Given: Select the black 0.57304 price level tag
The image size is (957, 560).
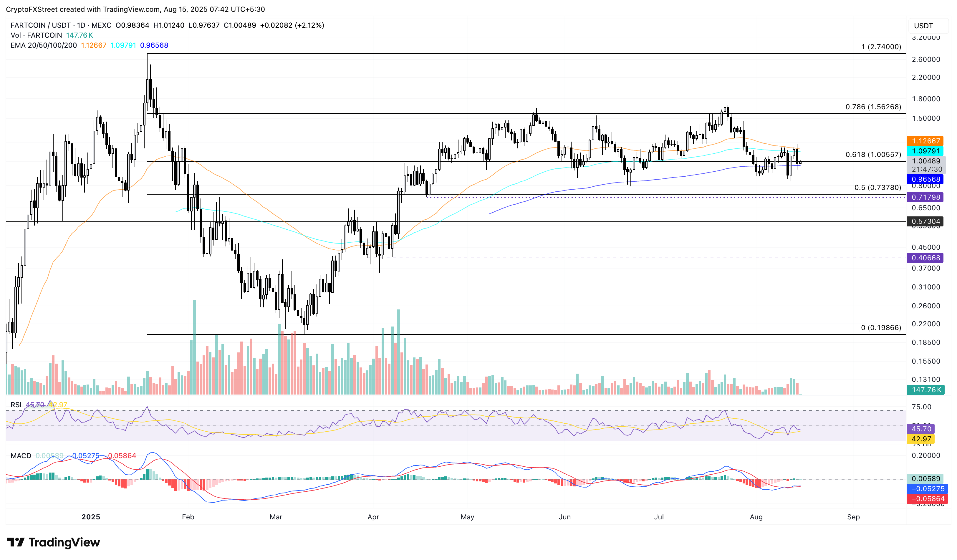Looking at the screenshot, I should (926, 221).
